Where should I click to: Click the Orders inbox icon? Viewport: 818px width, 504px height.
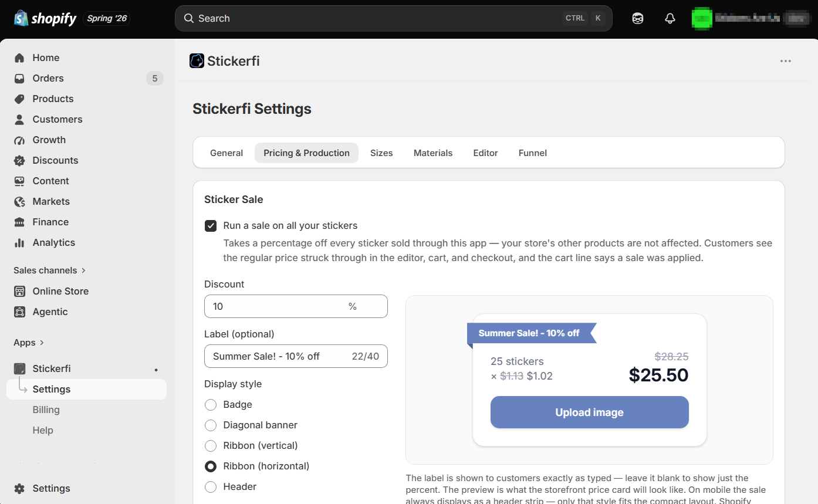19,78
